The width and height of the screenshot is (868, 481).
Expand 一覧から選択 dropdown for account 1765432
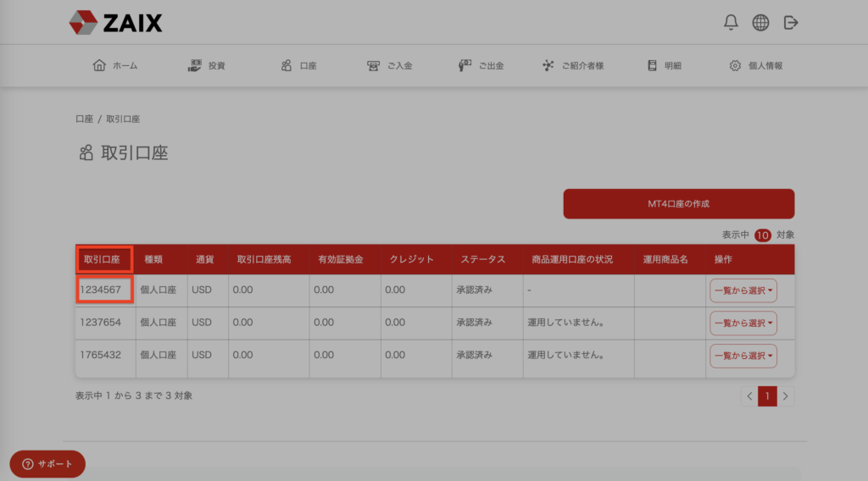click(x=743, y=356)
